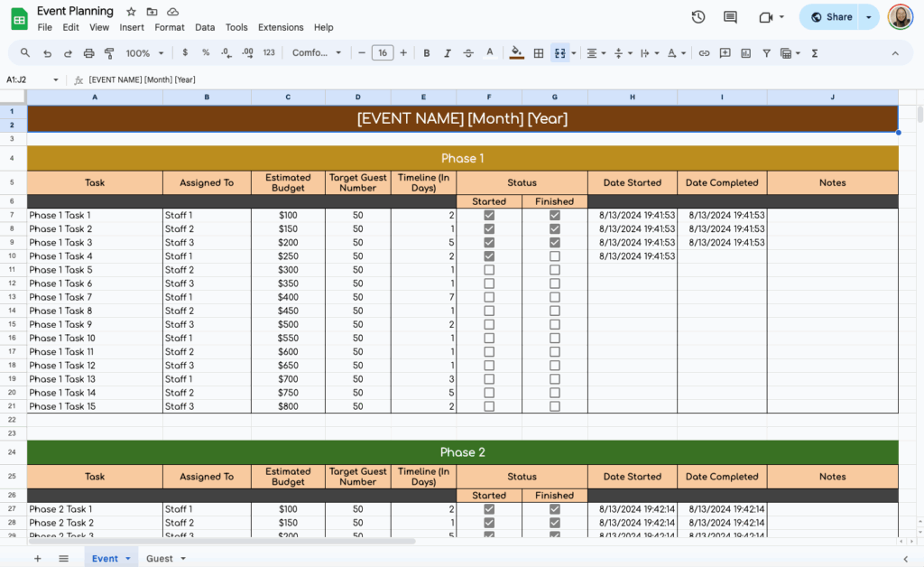Uncheck the Started checkbox for Phase 1 Task 1
The image size is (924, 567).
pyautogui.click(x=489, y=215)
